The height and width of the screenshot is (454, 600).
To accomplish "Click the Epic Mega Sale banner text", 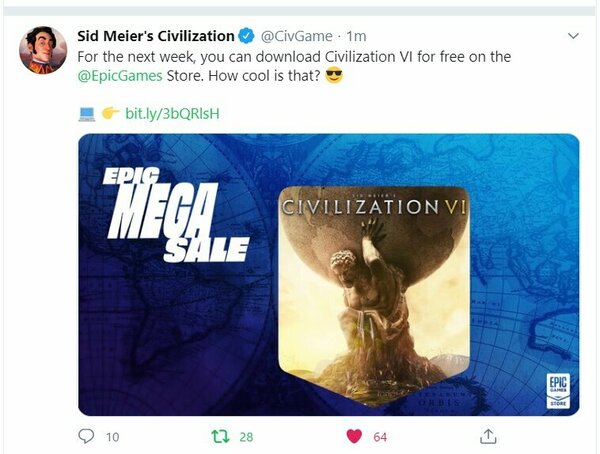I will click(x=176, y=215).
